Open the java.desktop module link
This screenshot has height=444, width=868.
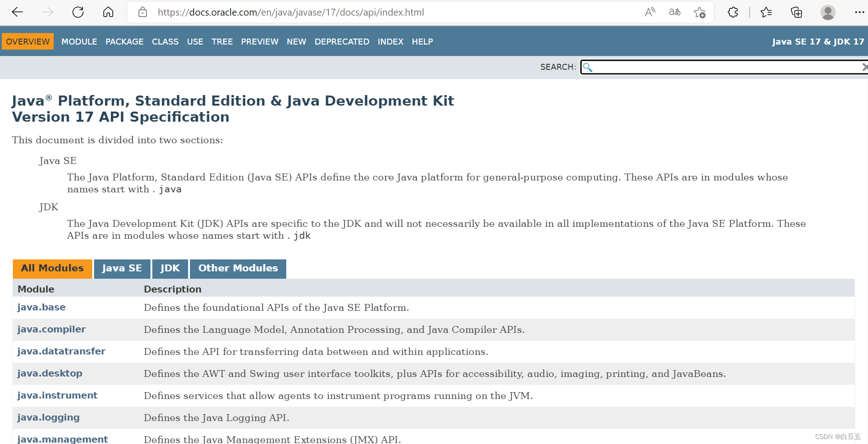[x=50, y=373]
